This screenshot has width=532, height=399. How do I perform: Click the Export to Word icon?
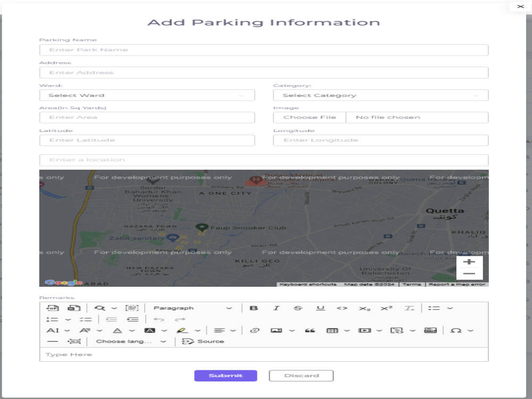point(73,308)
